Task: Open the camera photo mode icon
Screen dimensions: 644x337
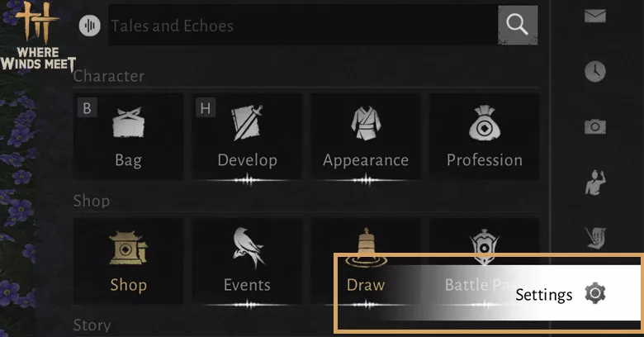Action: (x=594, y=126)
